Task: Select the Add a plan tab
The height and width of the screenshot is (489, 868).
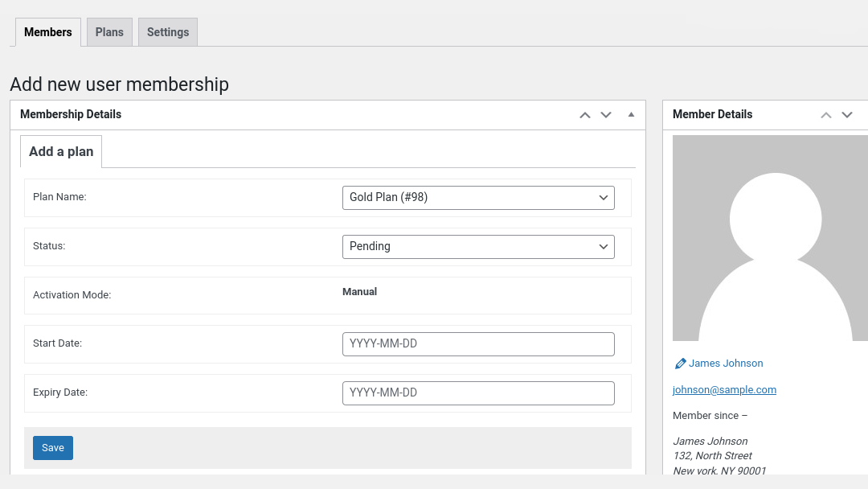Action: [x=61, y=151]
